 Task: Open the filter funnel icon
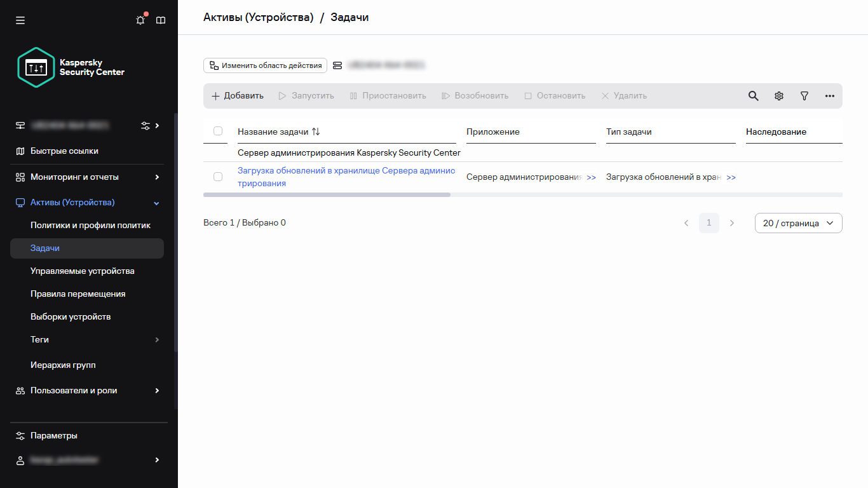[x=804, y=96]
